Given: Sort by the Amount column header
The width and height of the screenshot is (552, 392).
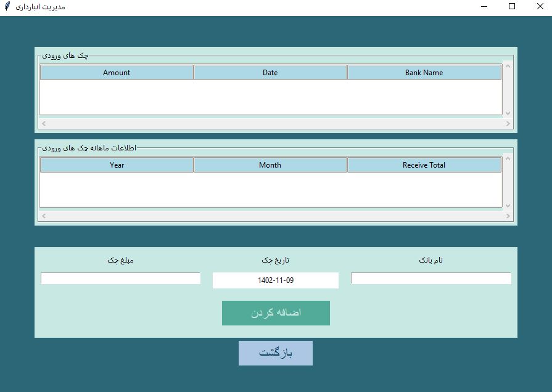Looking at the screenshot, I should [x=117, y=73].
